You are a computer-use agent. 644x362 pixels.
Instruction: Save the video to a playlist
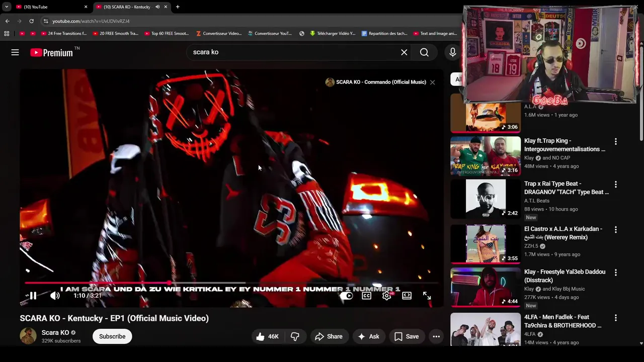point(407,336)
